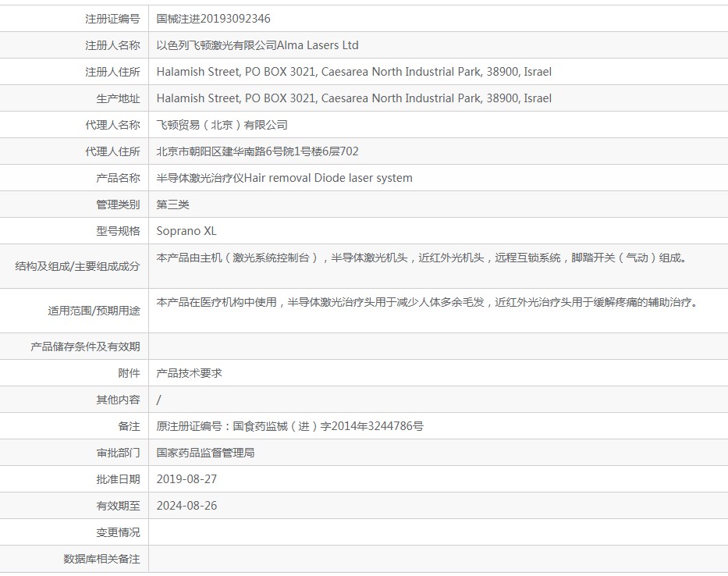Click the 产品储存条件及有效期 label

pyautogui.click(x=85, y=347)
